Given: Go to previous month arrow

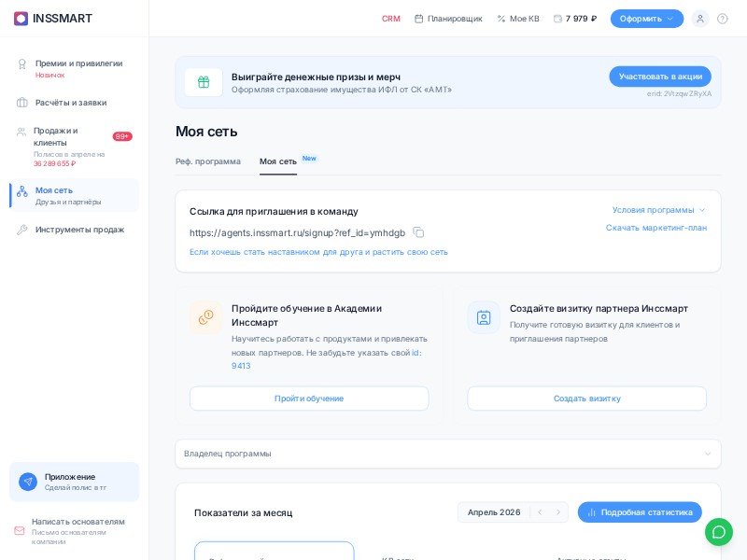Looking at the screenshot, I should pyautogui.click(x=540, y=512).
